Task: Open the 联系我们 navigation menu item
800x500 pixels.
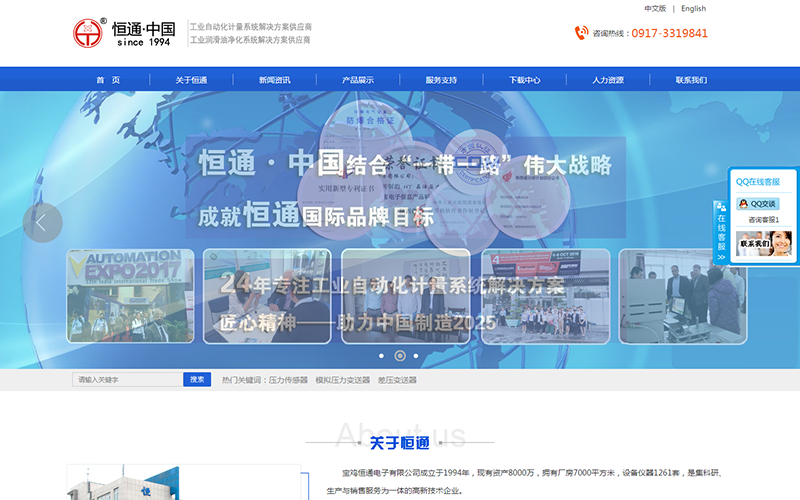Action: click(691, 80)
